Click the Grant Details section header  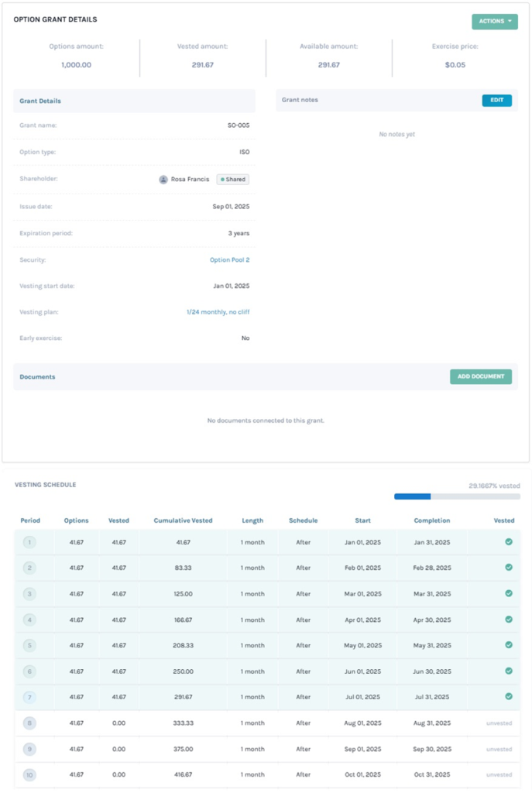(x=40, y=101)
